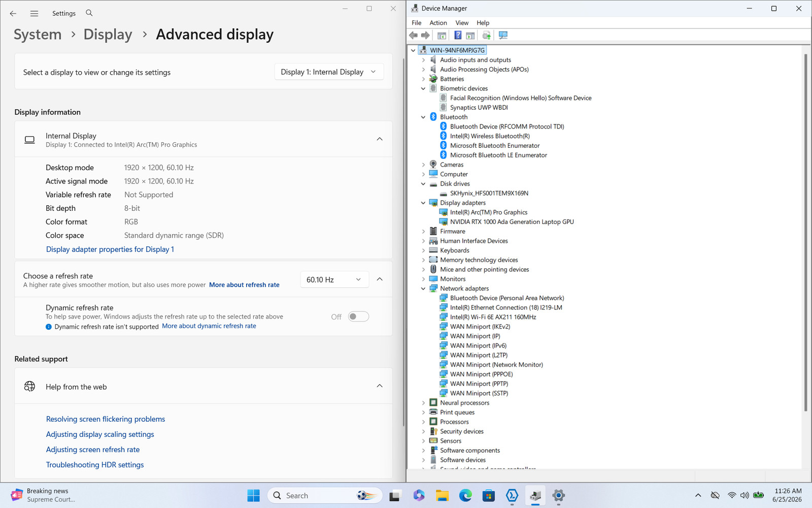Select Intel(R) Wi-Fi 6E AX211 160MHz
812x508 pixels.
[493, 317]
